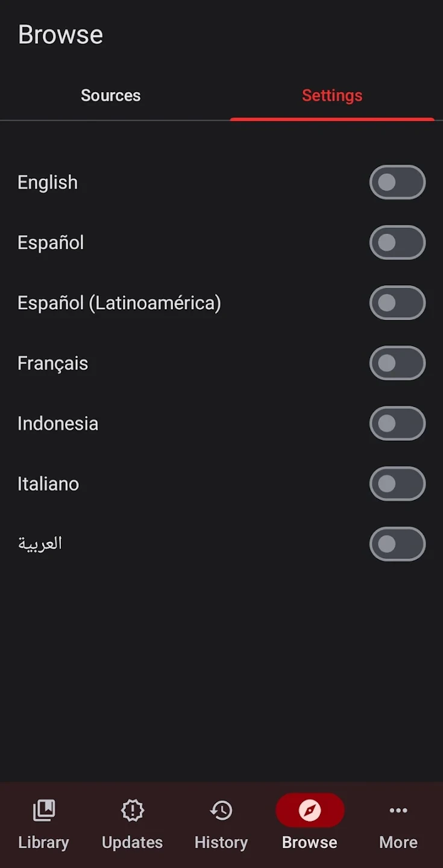
Task: Tap the Italiano label text
Action: [x=48, y=483]
